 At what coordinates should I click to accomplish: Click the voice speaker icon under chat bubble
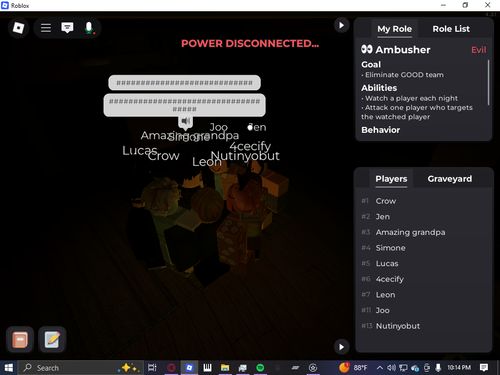(186, 121)
